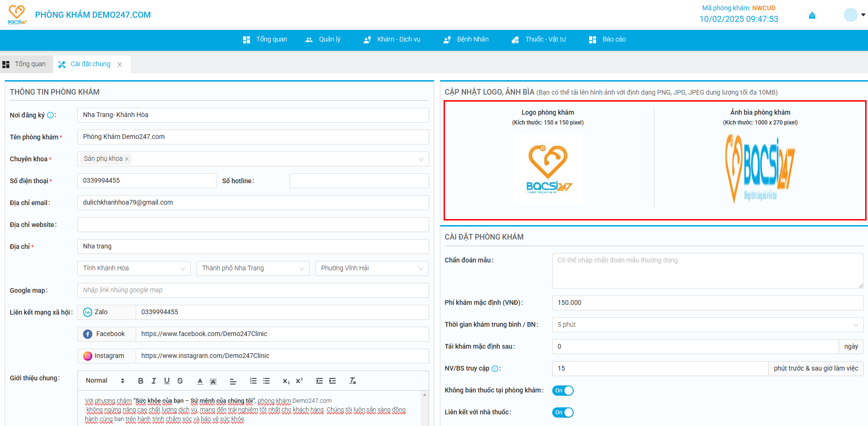Click PHÒNG KHÁM DEMO247.COM title link

point(93,15)
